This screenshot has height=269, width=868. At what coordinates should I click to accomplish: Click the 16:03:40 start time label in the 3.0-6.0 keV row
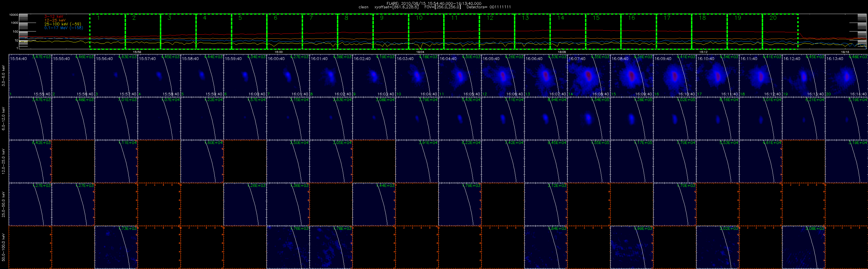[x=405, y=59]
